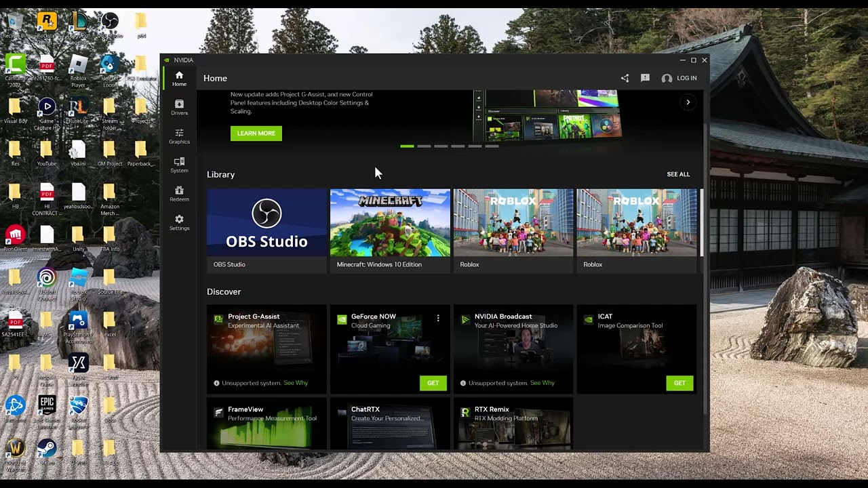This screenshot has height=488, width=868.
Task: Select the Steam desktop shortcut
Action: click(x=47, y=453)
